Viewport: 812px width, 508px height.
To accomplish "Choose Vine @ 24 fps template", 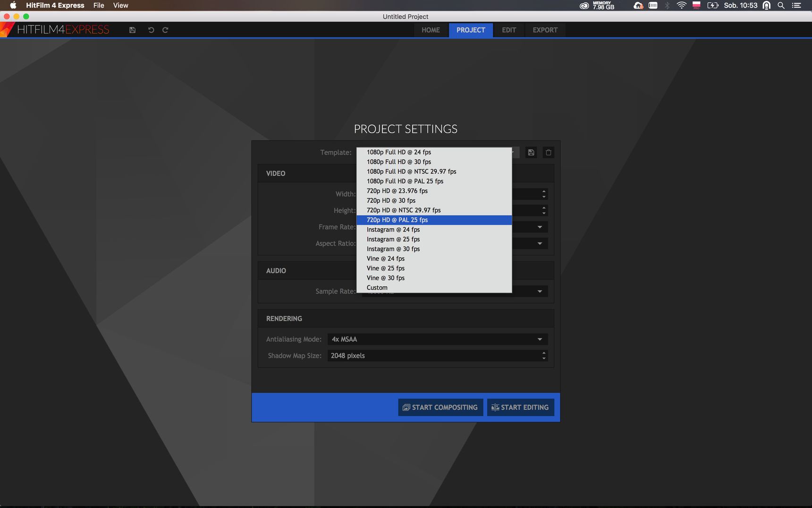I will point(434,258).
